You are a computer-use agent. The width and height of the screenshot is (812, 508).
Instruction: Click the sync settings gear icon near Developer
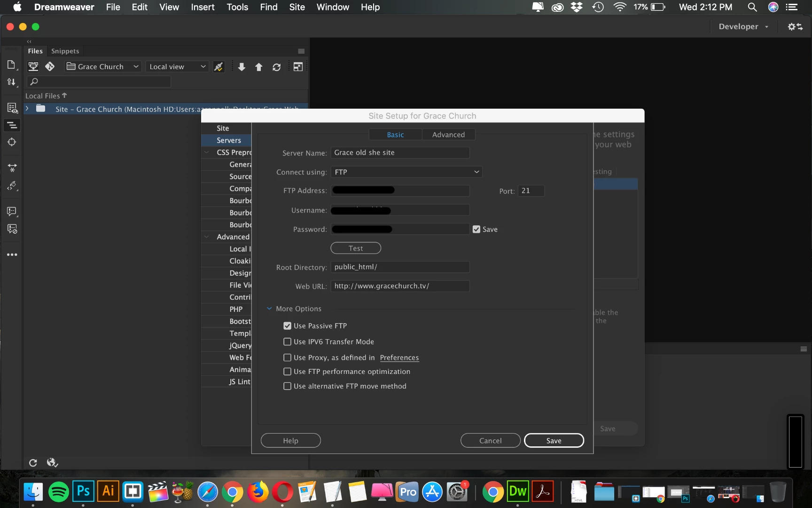tap(795, 26)
